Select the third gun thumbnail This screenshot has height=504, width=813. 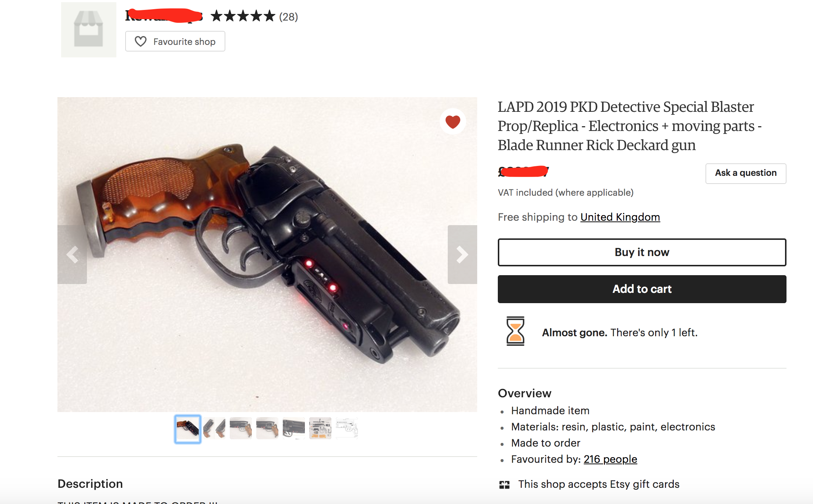[241, 428]
